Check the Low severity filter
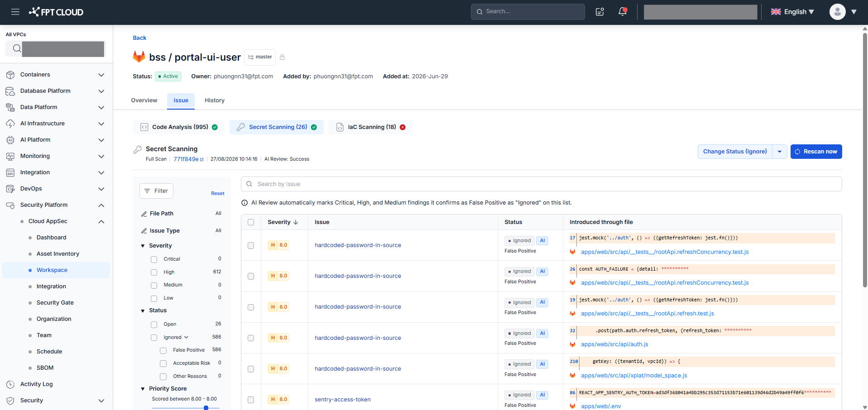The height and width of the screenshot is (410, 868). point(154,299)
